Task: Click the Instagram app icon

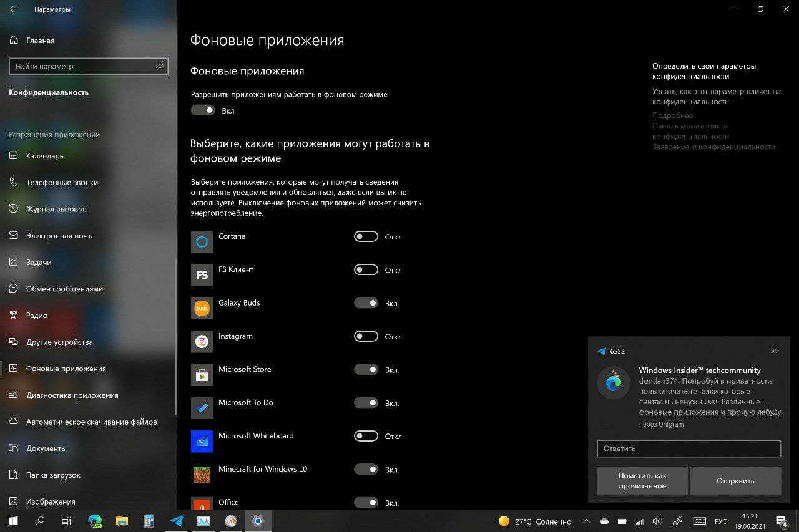Action: click(x=202, y=341)
